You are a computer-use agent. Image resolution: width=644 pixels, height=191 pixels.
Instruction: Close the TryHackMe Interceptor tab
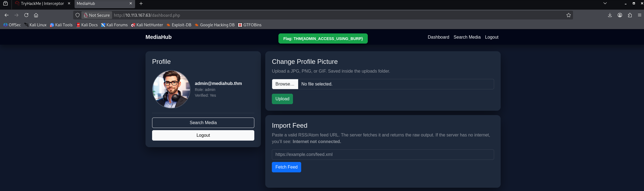tap(69, 3)
